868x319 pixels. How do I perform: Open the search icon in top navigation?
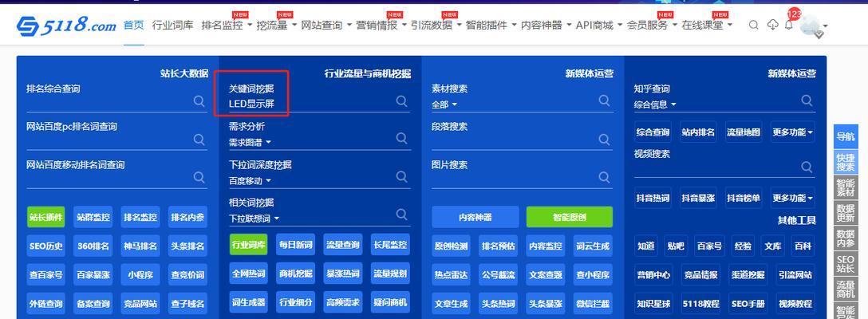(x=753, y=25)
